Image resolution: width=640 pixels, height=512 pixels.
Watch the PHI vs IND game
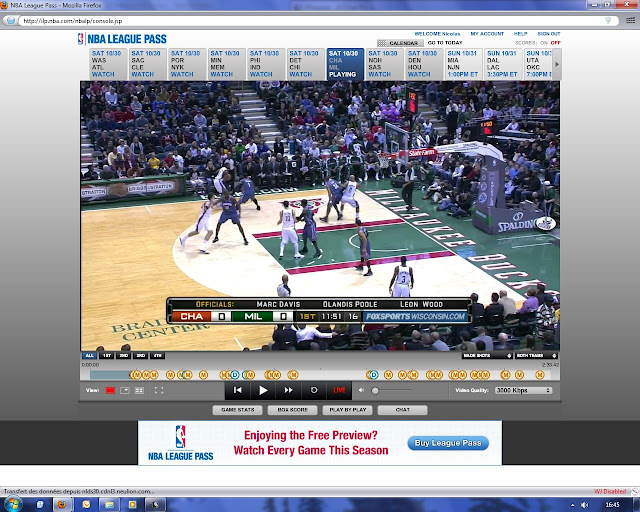(266, 64)
